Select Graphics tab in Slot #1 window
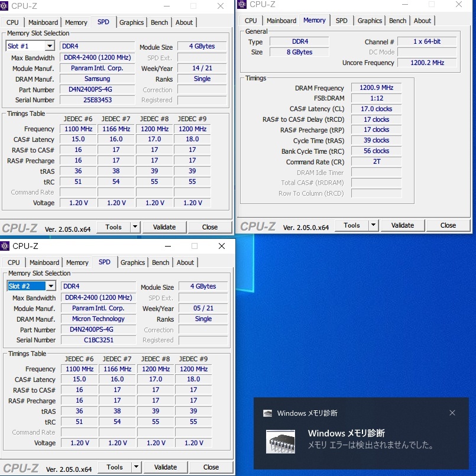 [x=131, y=22]
